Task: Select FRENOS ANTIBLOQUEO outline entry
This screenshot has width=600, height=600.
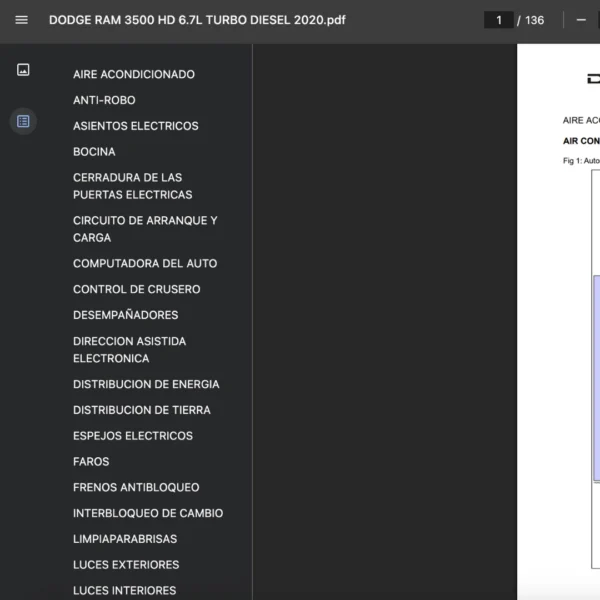Action: point(136,488)
